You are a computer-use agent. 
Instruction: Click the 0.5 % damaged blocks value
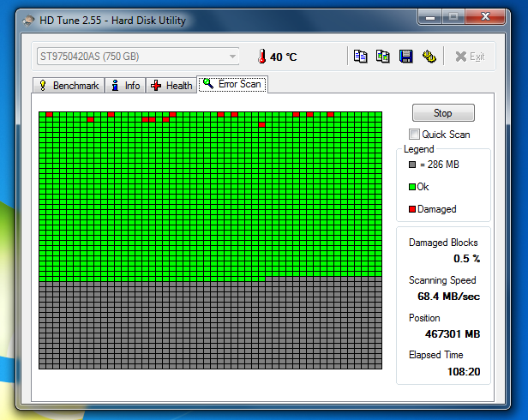point(466,258)
